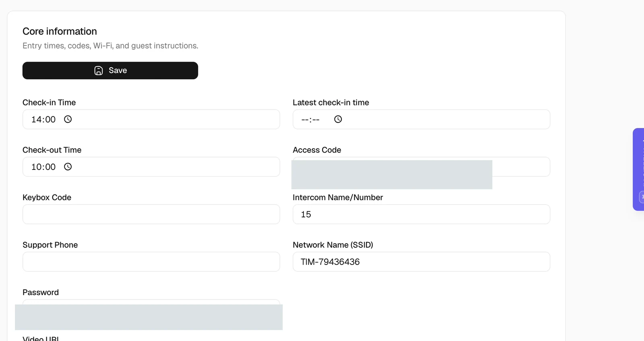Focus the Keybox Code input field

tap(151, 214)
